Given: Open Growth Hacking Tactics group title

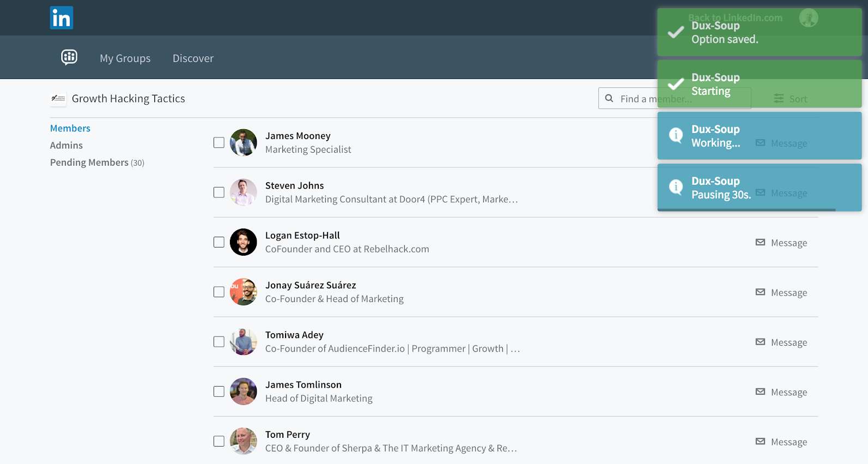Looking at the screenshot, I should (x=129, y=99).
